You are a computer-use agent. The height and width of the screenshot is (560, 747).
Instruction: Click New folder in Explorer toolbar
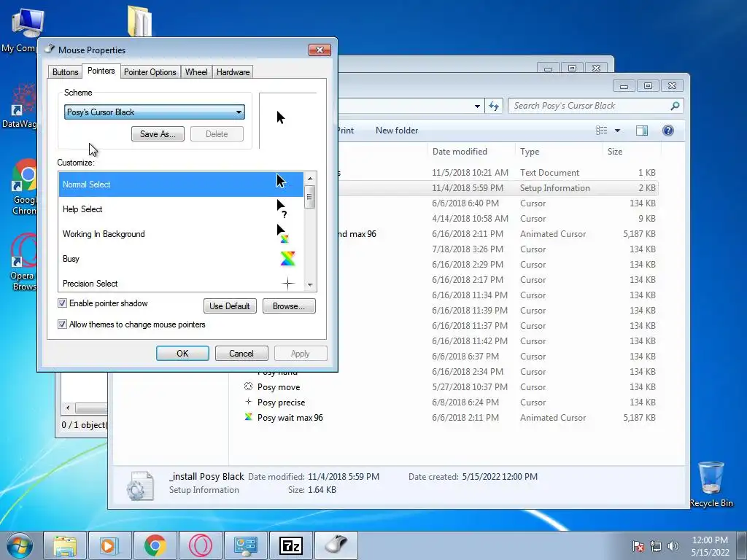(x=396, y=131)
